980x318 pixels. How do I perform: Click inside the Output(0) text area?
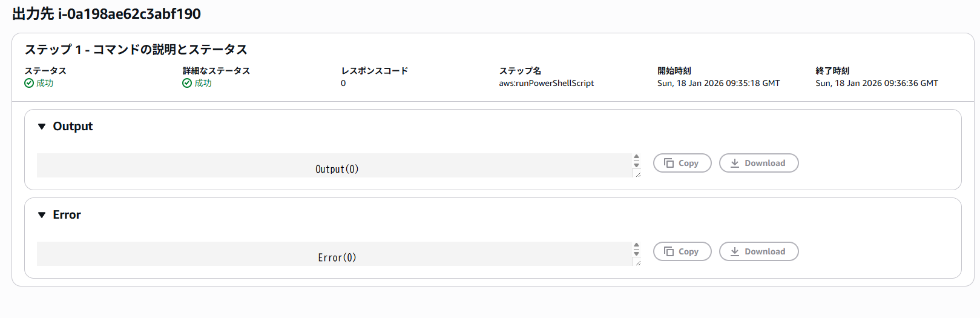[337, 166]
